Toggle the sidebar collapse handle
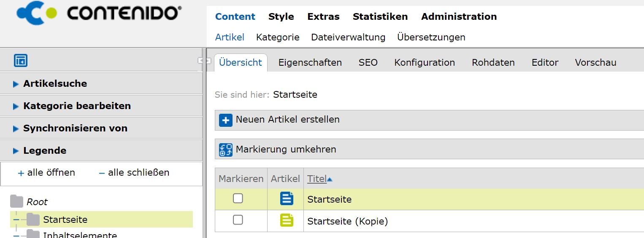644x238 pixels. (204, 61)
